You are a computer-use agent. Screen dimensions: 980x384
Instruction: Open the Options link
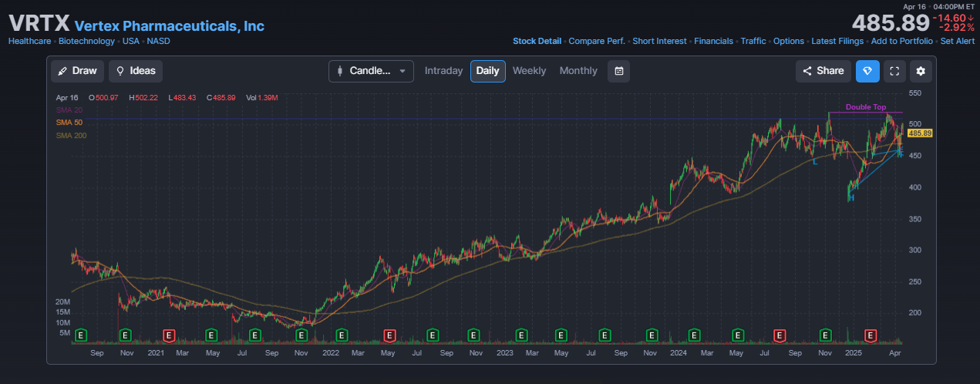pyautogui.click(x=789, y=42)
